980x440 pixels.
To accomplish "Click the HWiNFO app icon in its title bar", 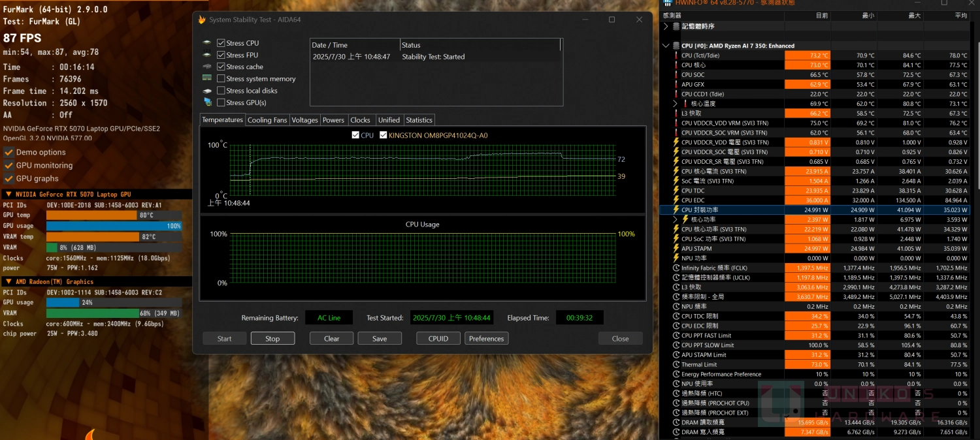I will 668,3.
